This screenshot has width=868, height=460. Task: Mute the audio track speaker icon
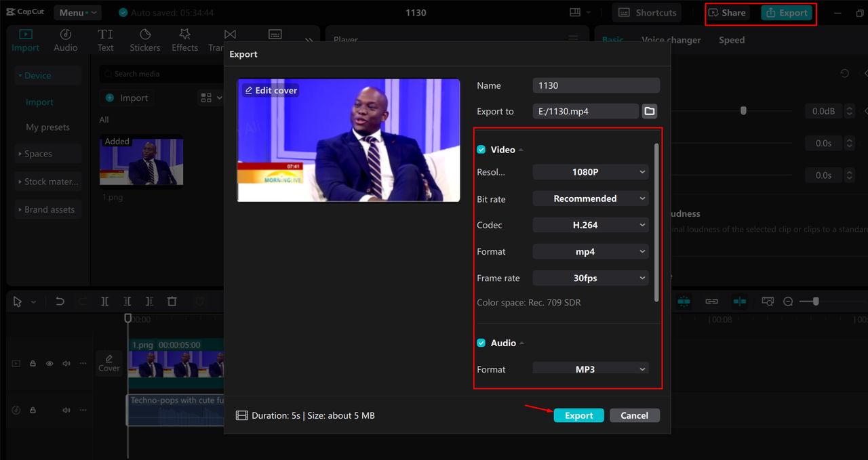(66, 410)
